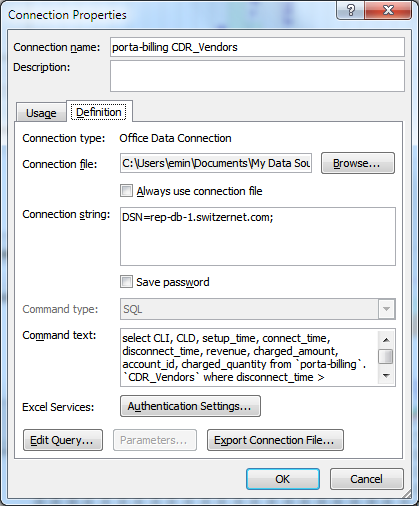Confirm with the OK button
Viewport: 419px width, 506px height.
tap(283, 479)
